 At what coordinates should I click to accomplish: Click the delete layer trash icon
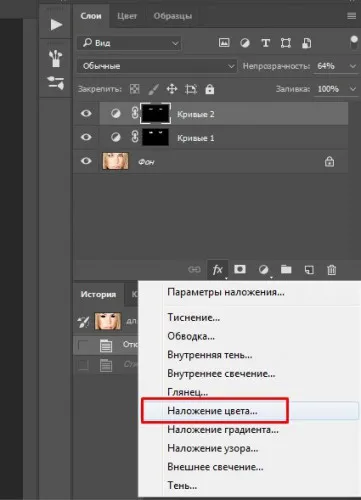coord(332,269)
